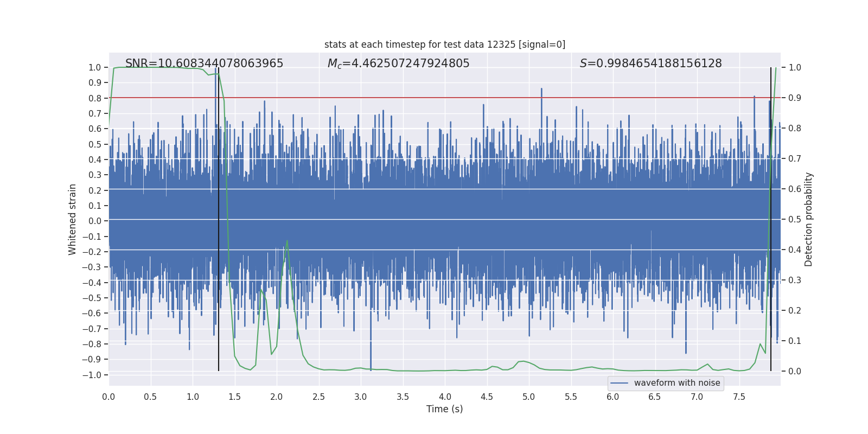Click the 'Time (s)' x-axis label
The width and height of the screenshot is (868, 434).
[x=445, y=409]
